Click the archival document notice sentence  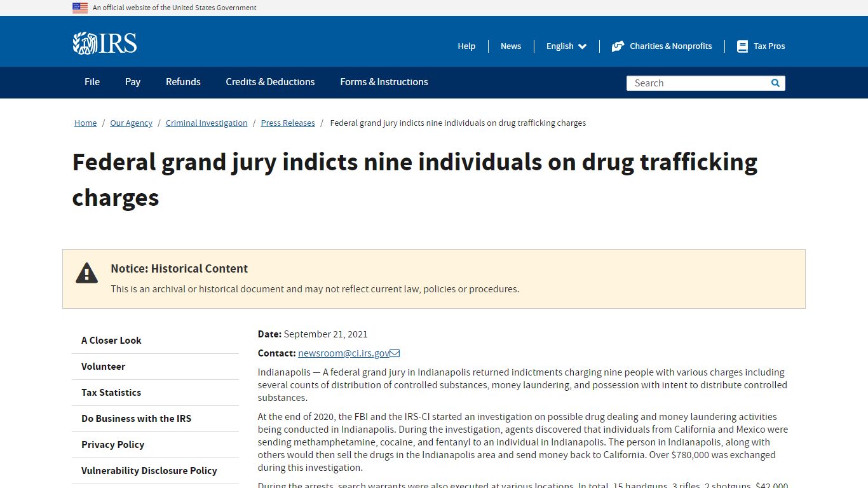[315, 289]
